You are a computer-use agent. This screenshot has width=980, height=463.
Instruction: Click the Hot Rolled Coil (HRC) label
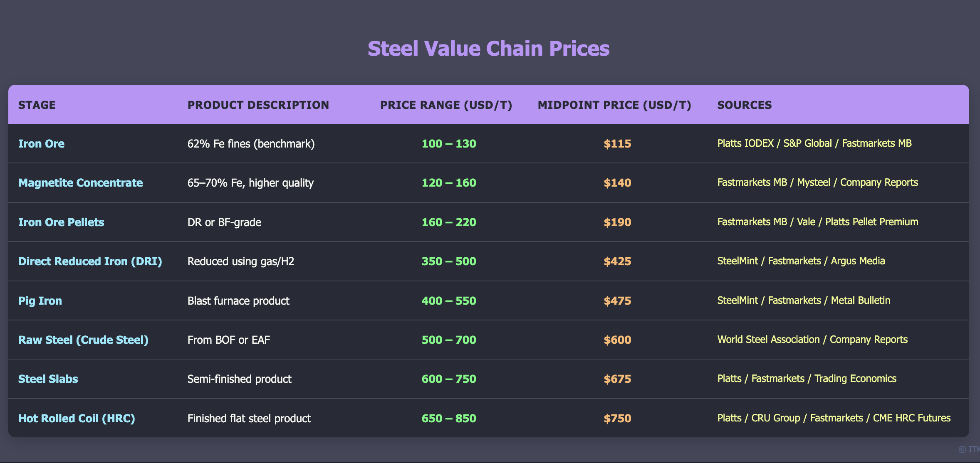[x=77, y=419]
